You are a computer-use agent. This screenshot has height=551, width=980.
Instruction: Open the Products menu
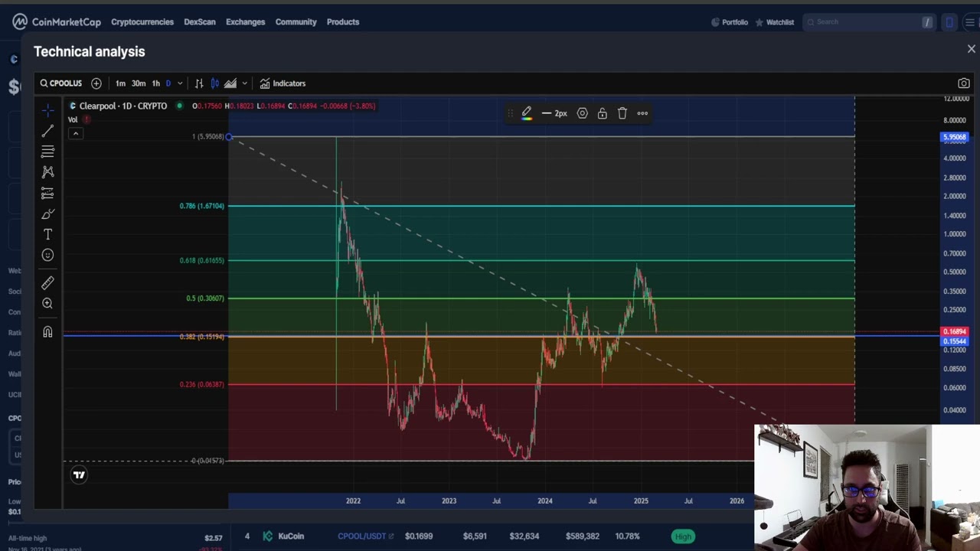pyautogui.click(x=343, y=21)
